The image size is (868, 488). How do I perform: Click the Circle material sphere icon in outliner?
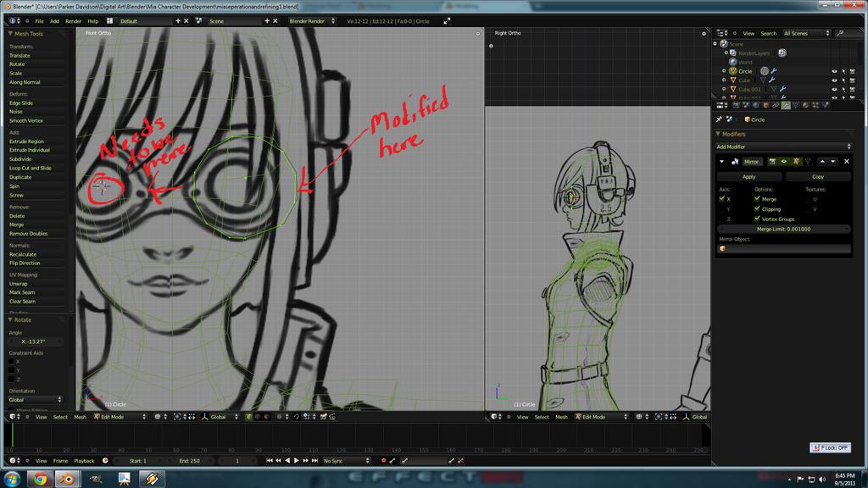coord(765,71)
